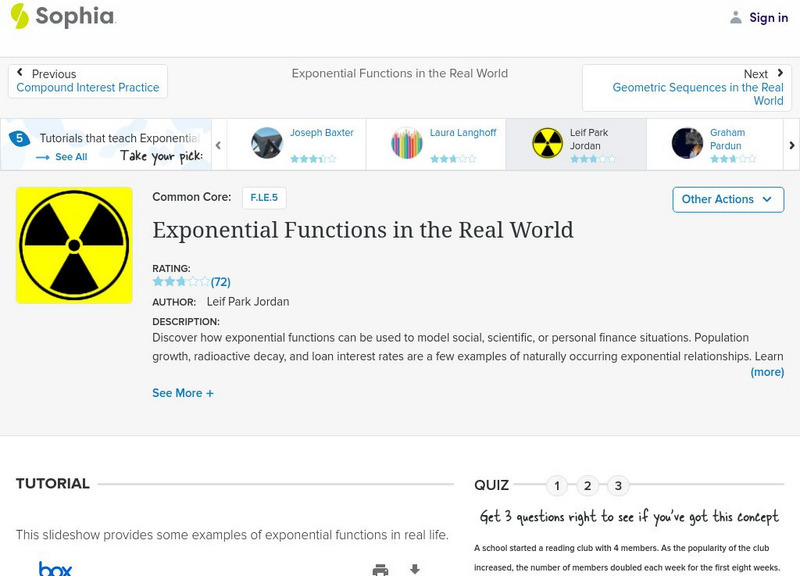
Task: Click the Sign in user icon
Action: pyautogui.click(x=736, y=18)
